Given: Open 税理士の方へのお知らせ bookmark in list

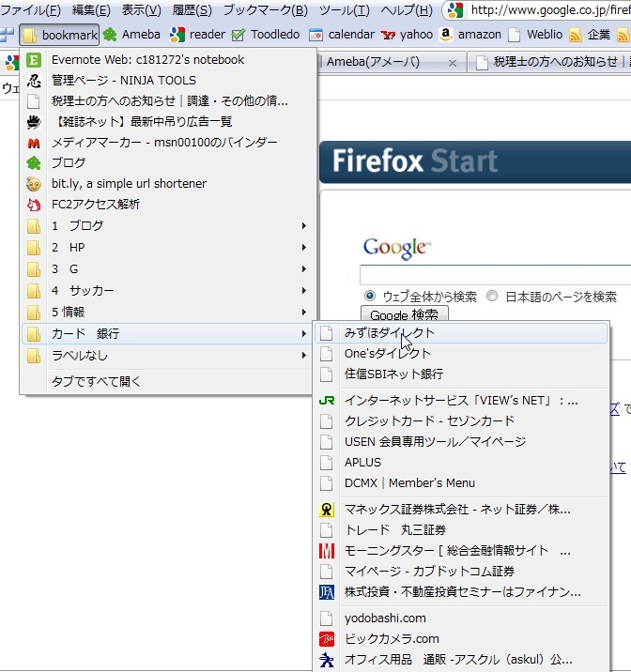Looking at the screenshot, I should 167,101.
